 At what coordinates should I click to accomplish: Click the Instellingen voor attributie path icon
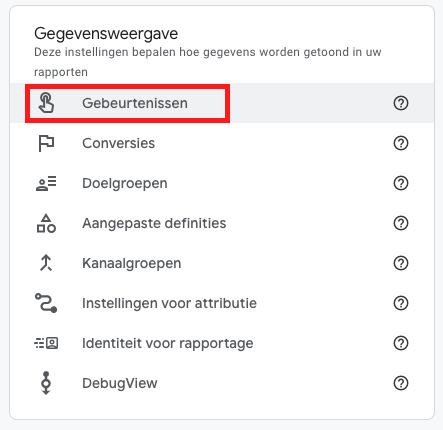pyautogui.click(x=46, y=303)
